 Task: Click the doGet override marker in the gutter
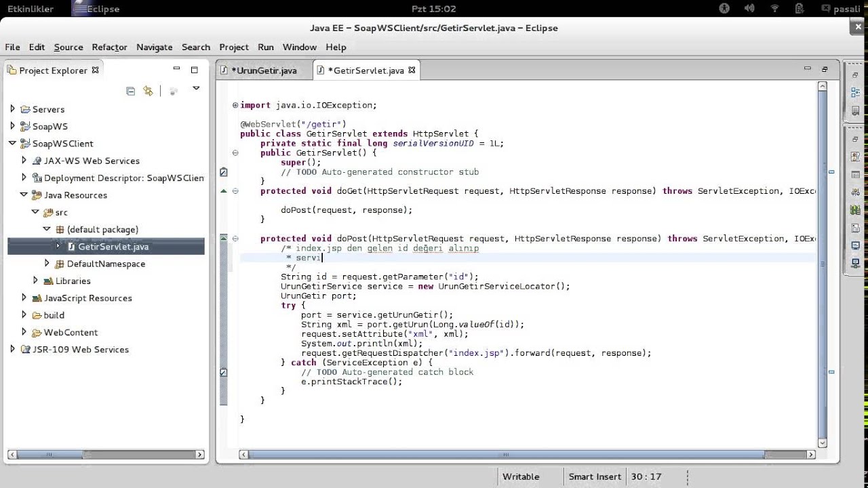(x=223, y=191)
